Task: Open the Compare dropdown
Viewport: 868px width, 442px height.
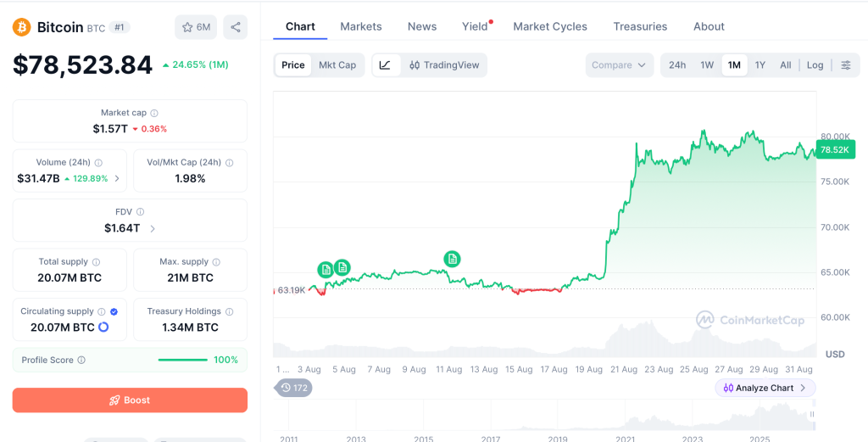Action: (x=619, y=64)
